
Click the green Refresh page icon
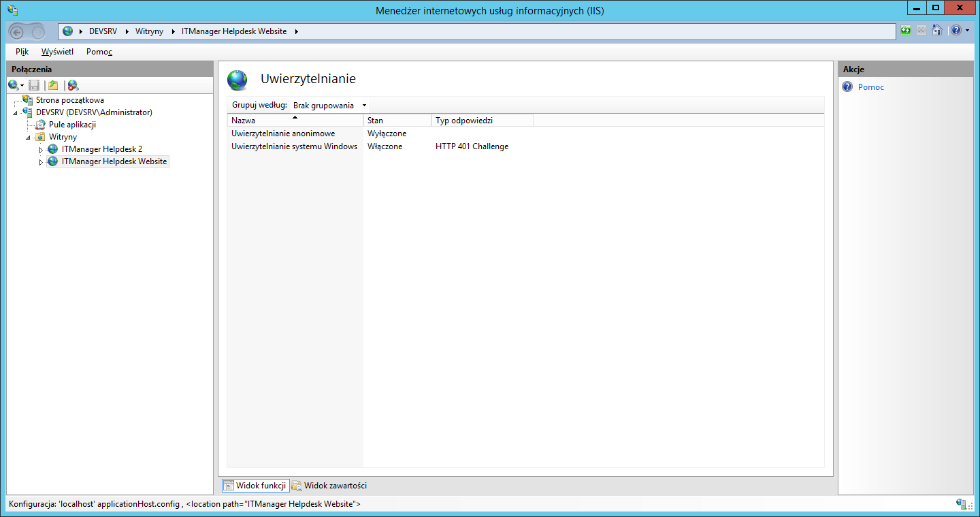906,31
